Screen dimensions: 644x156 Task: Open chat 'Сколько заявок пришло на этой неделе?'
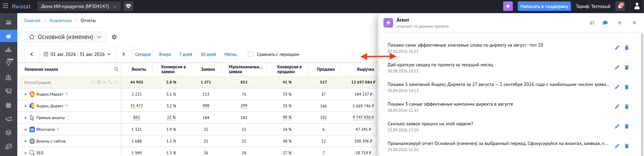pos(430,124)
